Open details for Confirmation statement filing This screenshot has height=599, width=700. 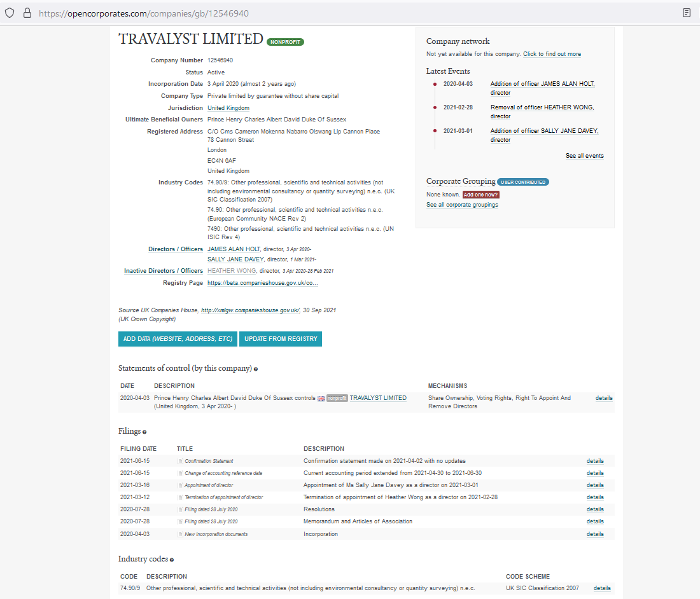[x=595, y=461]
